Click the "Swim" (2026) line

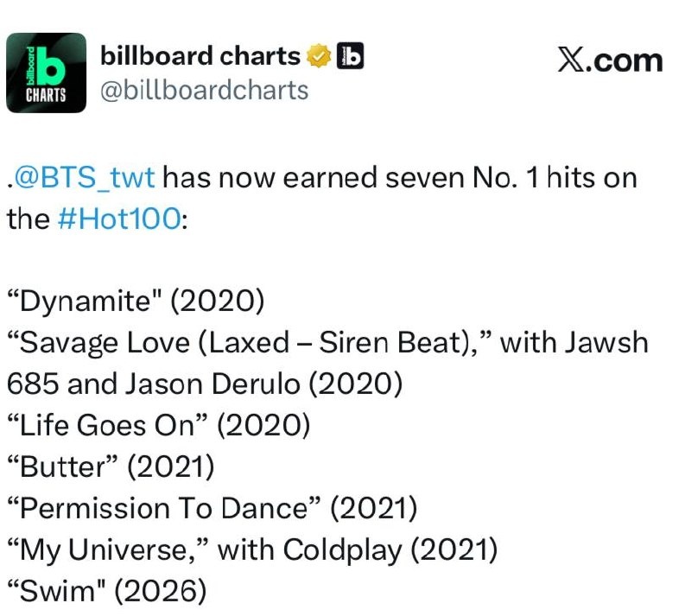[x=107, y=591]
